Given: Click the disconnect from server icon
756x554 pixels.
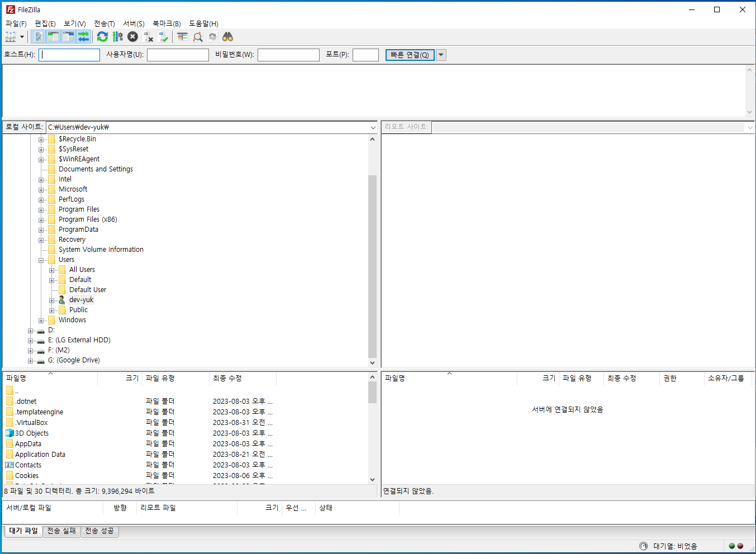Looking at the screenshot, I should click(x=148, y=37).
